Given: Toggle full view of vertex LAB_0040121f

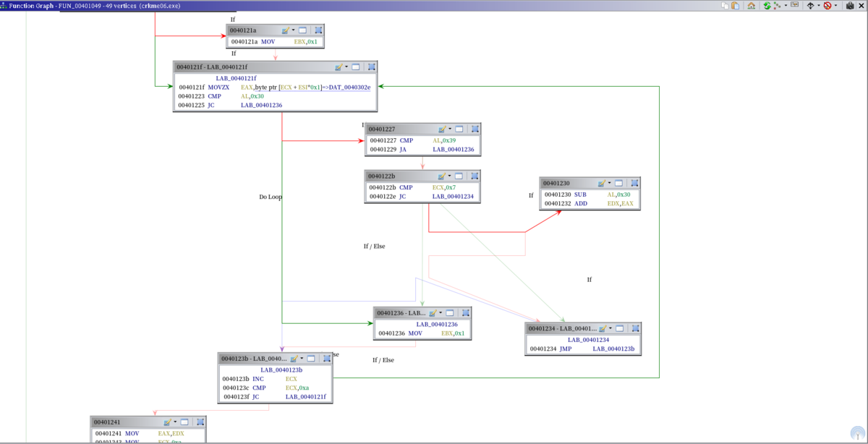Looking at the screenshot, I should [x=356, y=67].
